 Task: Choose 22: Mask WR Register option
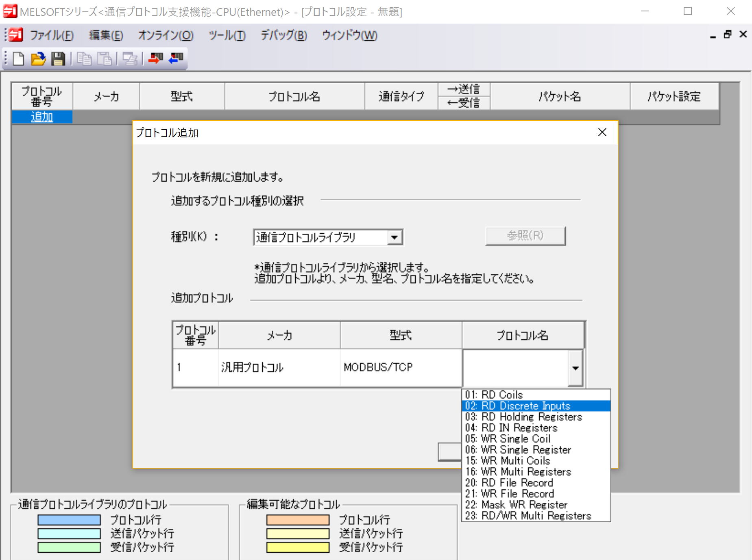(x=536, y=504)
